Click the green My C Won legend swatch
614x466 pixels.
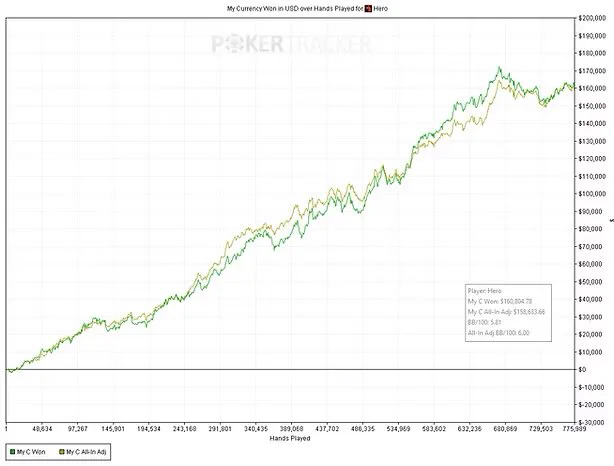pyautogui.click(x=13, y=452)
